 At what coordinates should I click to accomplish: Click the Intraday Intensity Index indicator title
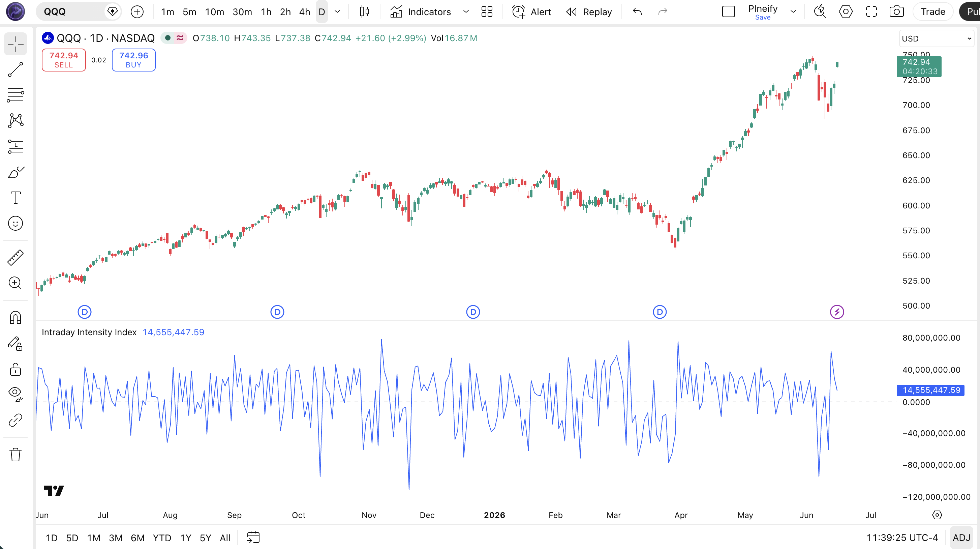click(89, 332)
